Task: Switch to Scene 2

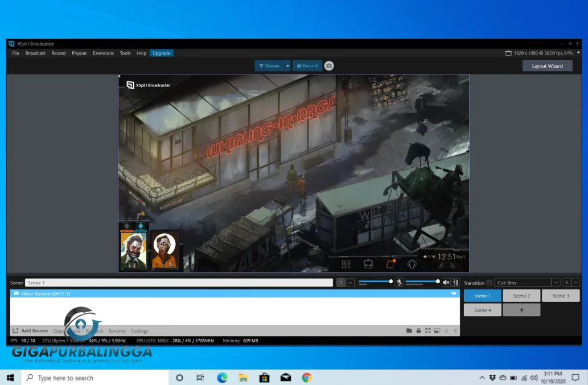Action: tap(521, 296)
